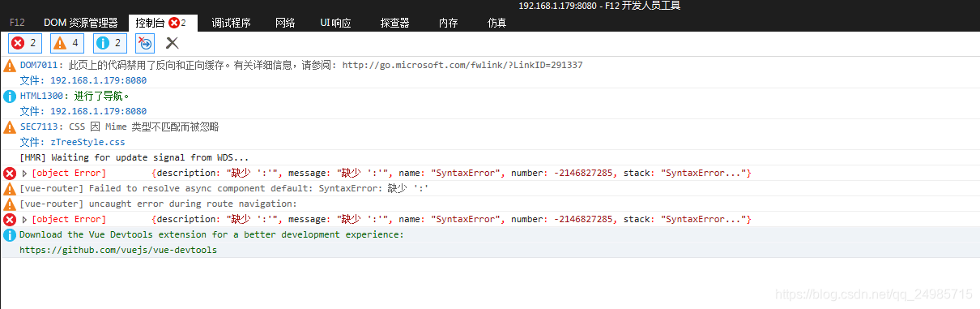This screenshot has height=309, width=980.
Task: Open the go.microsoft.com fwlink URL
Action: [462, 65]
